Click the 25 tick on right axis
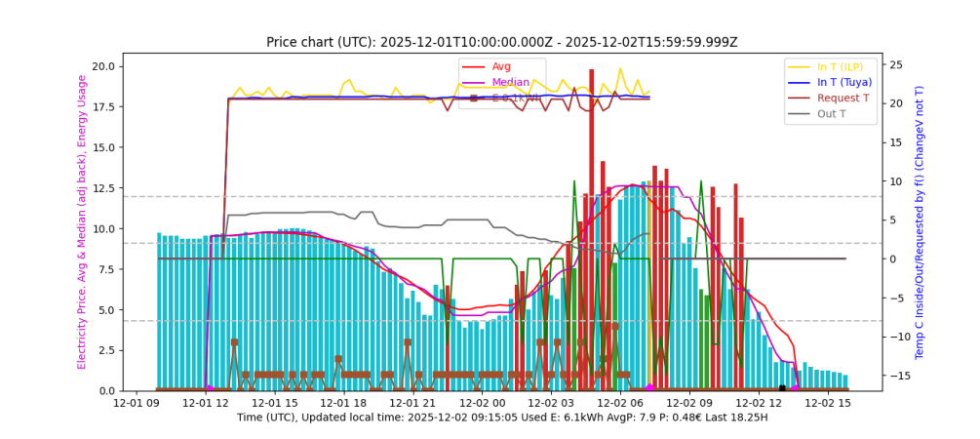 tap(897, 65)
